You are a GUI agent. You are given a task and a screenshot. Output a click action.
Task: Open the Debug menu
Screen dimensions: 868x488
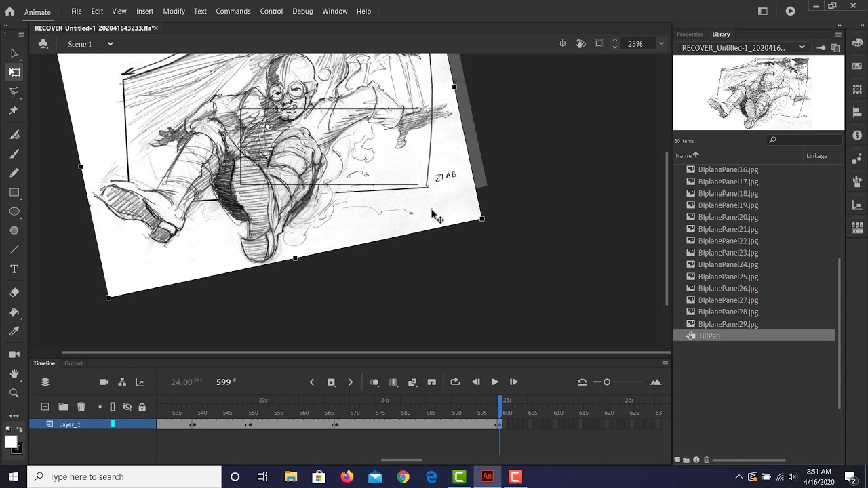(x=302, y=11)
